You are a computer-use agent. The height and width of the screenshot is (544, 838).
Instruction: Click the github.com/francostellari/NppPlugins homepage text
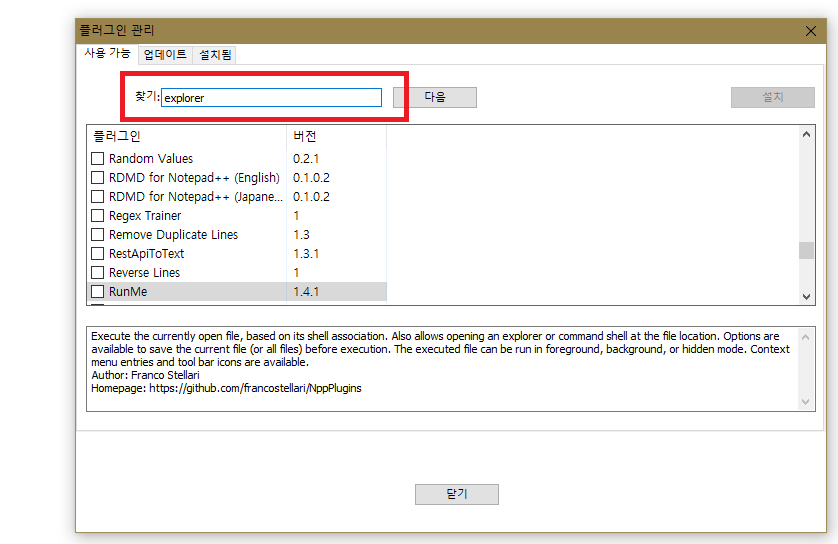tap(255, 388)
